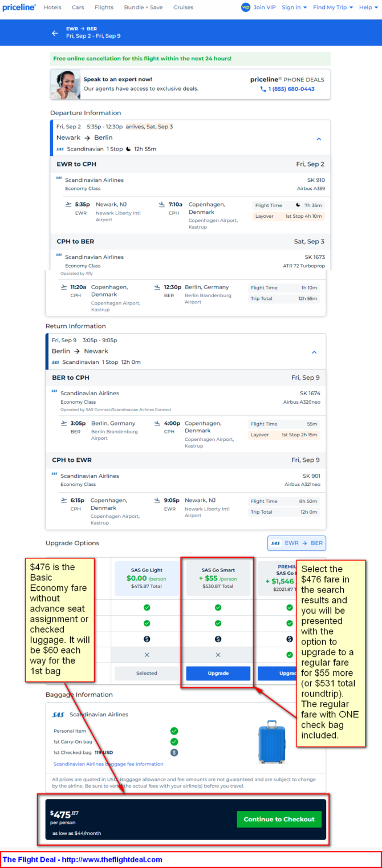The height and width of the screenshot is (868, 382).
Task: Click the SAS Go Smart top green checkmark
Action: (218, 608)
